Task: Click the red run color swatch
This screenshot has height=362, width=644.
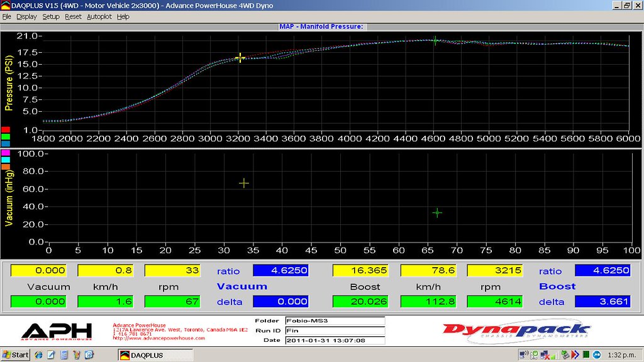Action: 6,129
